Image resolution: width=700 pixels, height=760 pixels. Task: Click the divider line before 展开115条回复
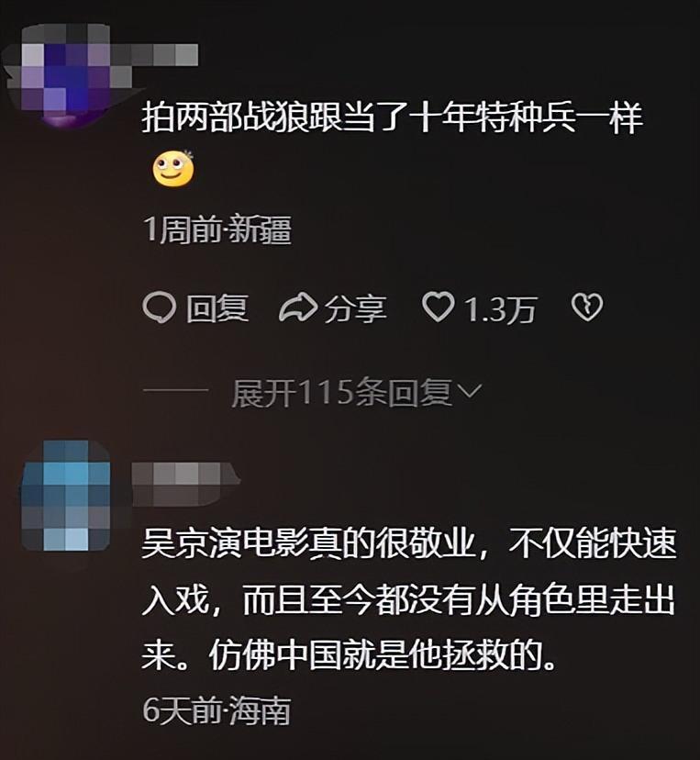(x=175, y=390)
